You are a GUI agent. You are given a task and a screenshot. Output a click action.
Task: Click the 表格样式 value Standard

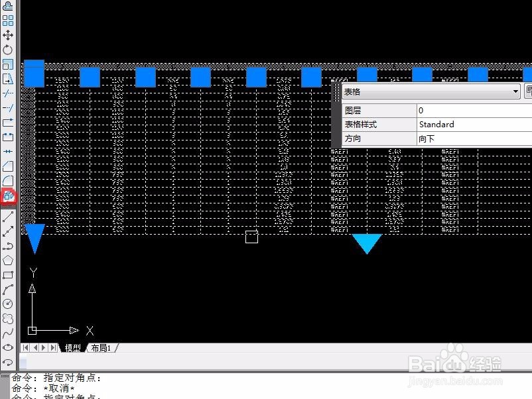pyautogui.click(x=474, y=125)
